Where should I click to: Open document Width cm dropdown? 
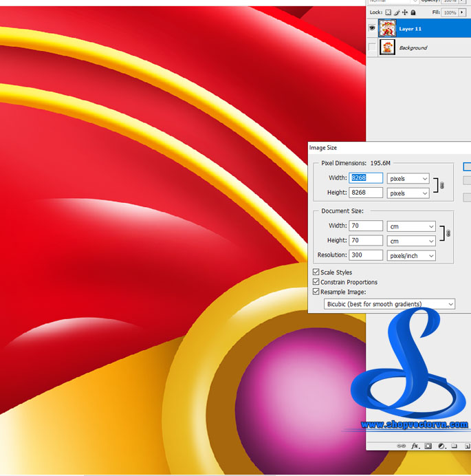(411, 226)
